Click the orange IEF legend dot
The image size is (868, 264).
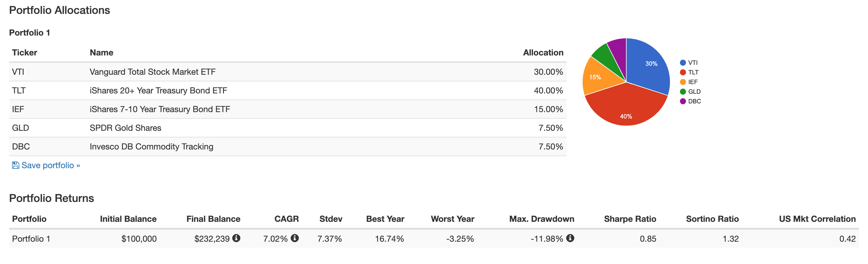pos(683,82)
